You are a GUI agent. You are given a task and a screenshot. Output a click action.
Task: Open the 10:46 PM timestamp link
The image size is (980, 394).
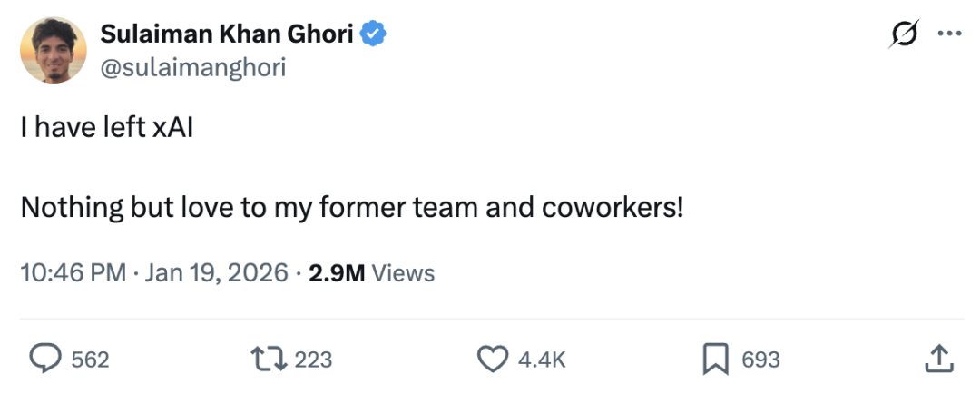[73, 272]
